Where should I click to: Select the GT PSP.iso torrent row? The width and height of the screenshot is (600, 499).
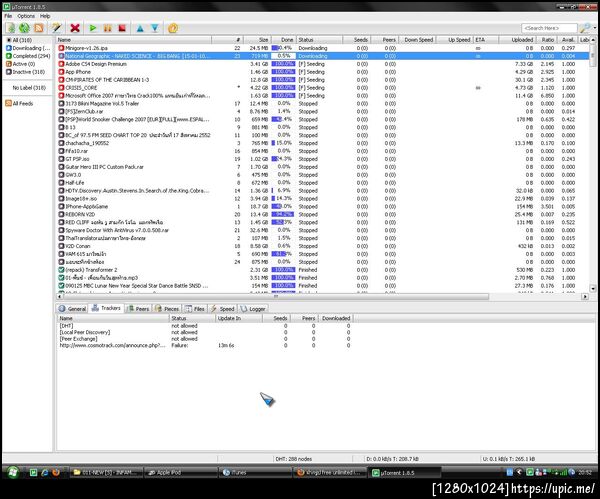tap(323, 159)
